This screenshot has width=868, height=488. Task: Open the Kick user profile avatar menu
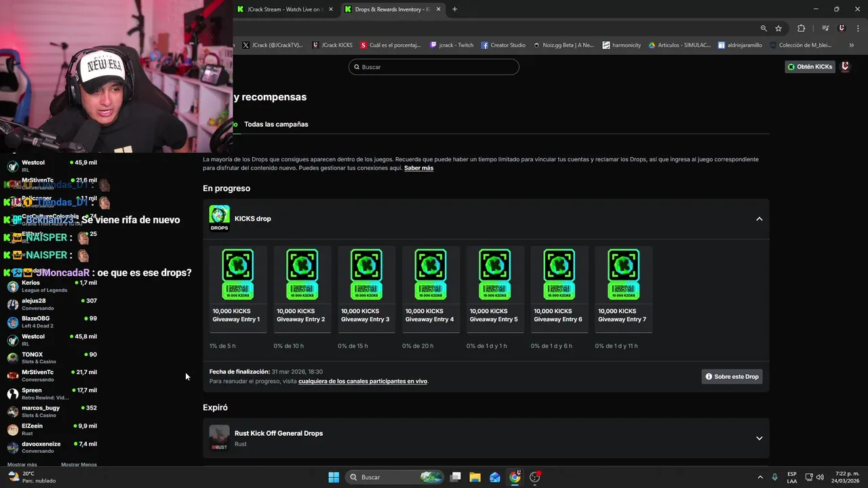click(x=845, y=66)
